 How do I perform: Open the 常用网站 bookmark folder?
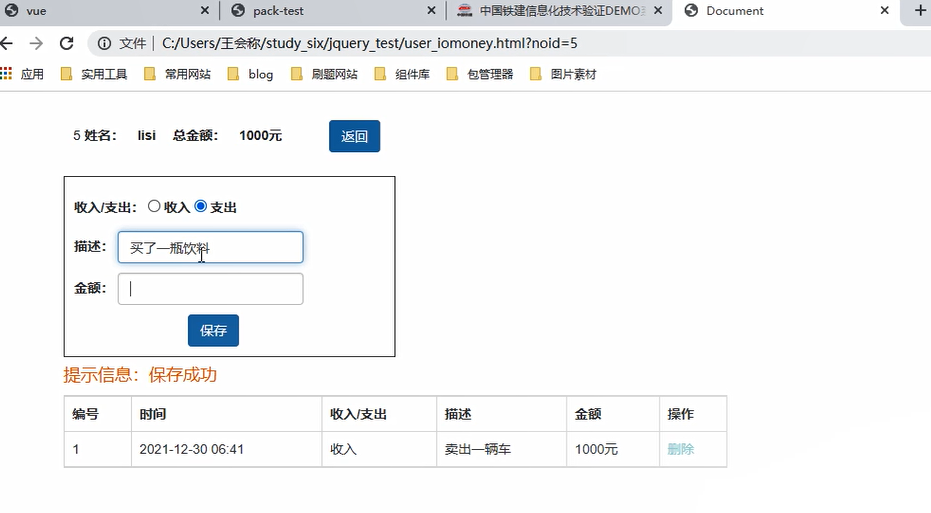[178, 74]
